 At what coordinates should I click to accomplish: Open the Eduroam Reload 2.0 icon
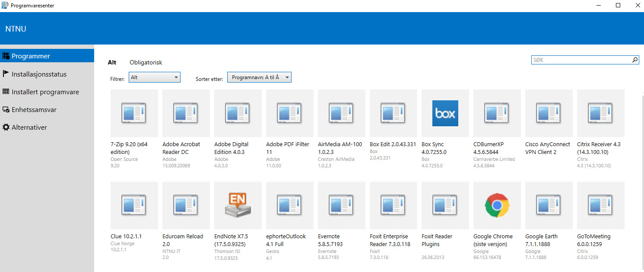pos(186,205)
